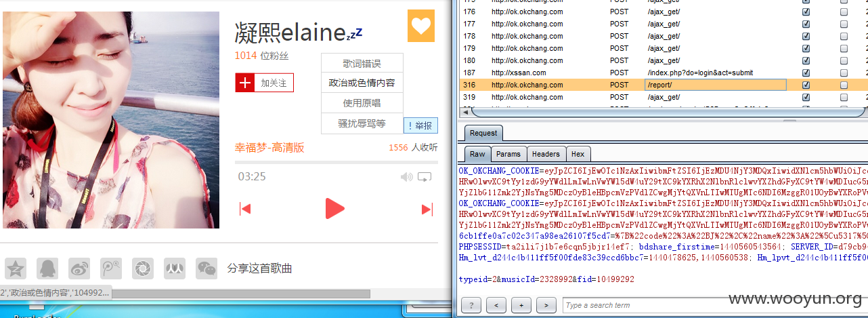Click the history table left scroll arrow
868x318 pixels.
(464, 111)
